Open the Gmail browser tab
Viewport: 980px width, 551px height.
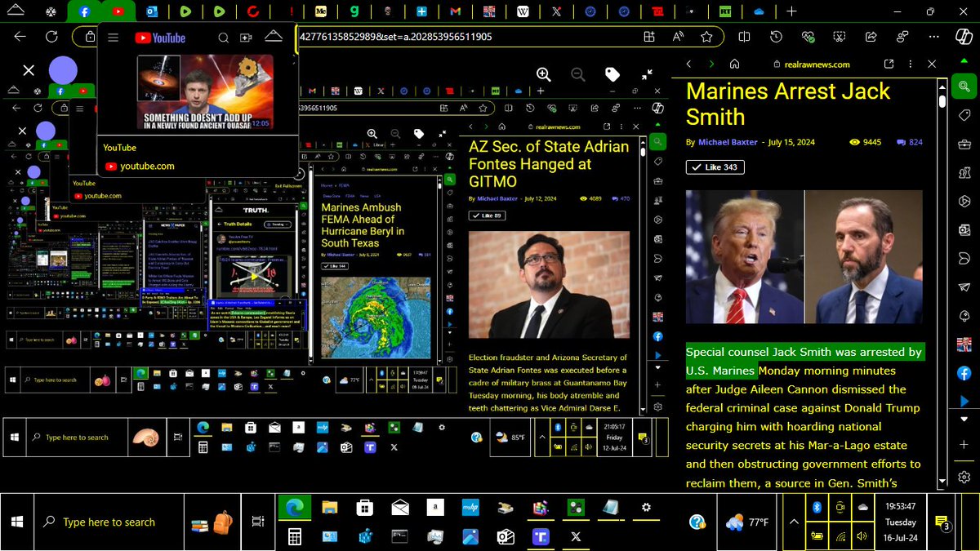pyautogui.click(x=455, y=12)
